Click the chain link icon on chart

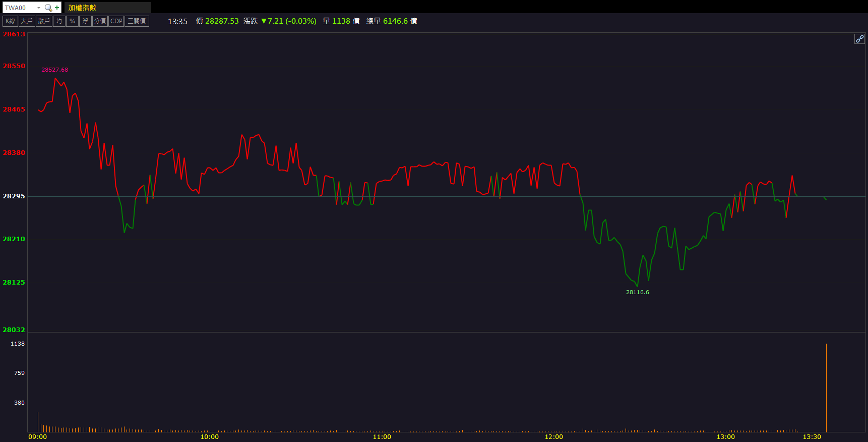(859, 39)
